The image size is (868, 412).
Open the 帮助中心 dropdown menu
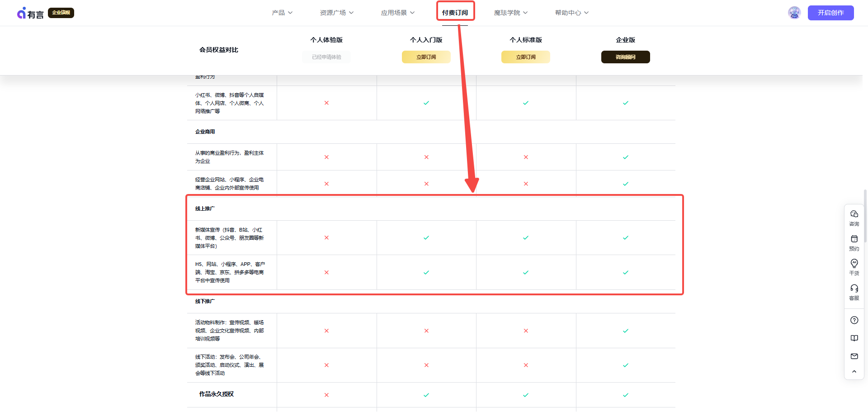point(571,13)
